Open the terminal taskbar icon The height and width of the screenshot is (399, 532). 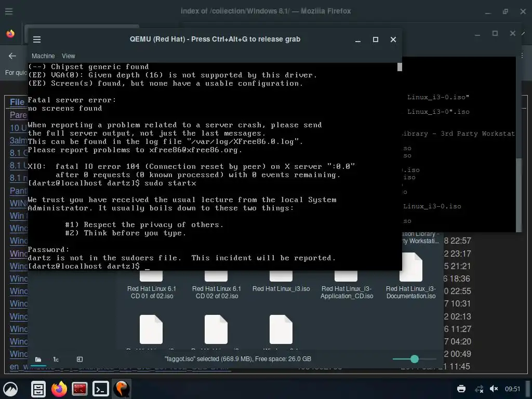tap(101, 389)
